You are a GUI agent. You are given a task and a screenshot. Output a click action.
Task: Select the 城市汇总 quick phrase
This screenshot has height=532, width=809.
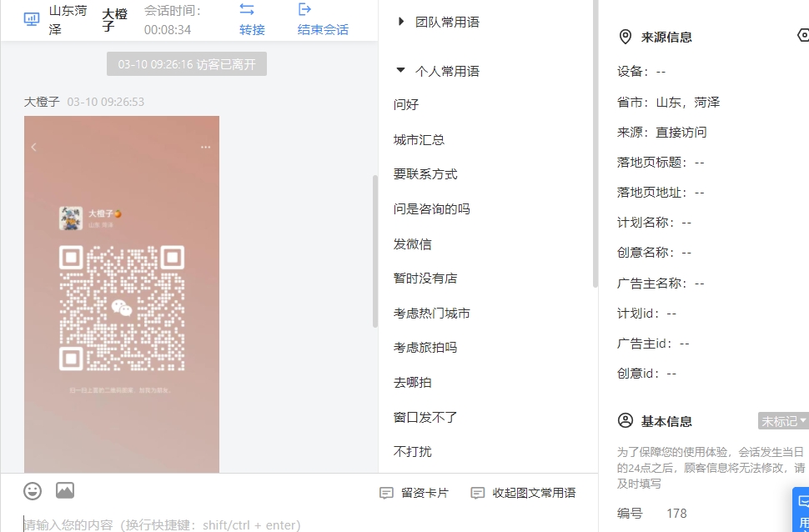(x=419, y=140)
